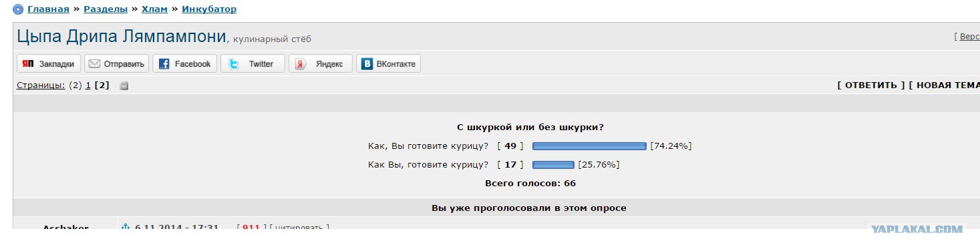
Task: Click the ЯП Закладки bookmark icon button
Action: (48, 64)
